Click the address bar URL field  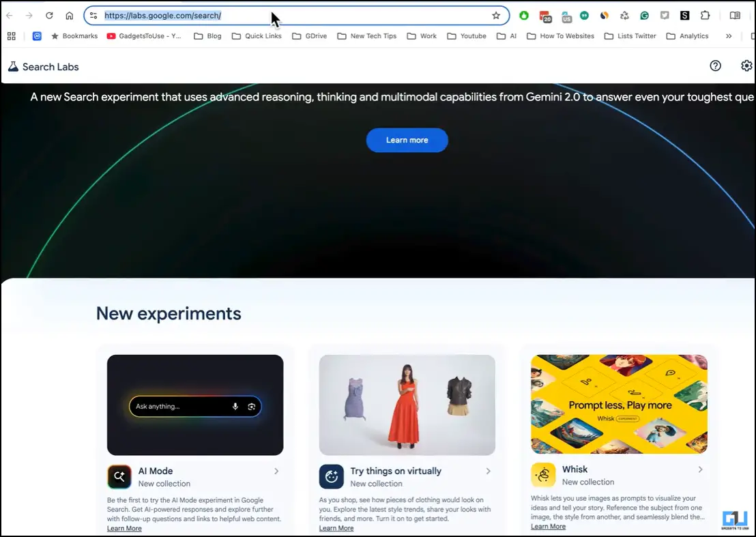(x=297, y=16)
